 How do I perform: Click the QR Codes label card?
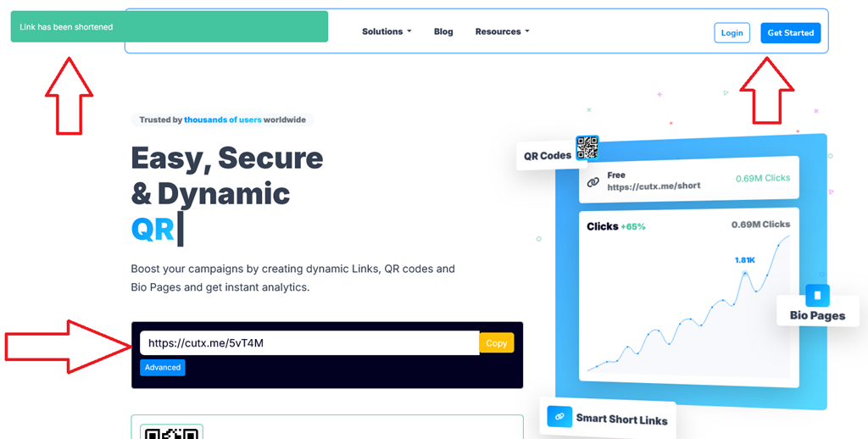(547, 156)
